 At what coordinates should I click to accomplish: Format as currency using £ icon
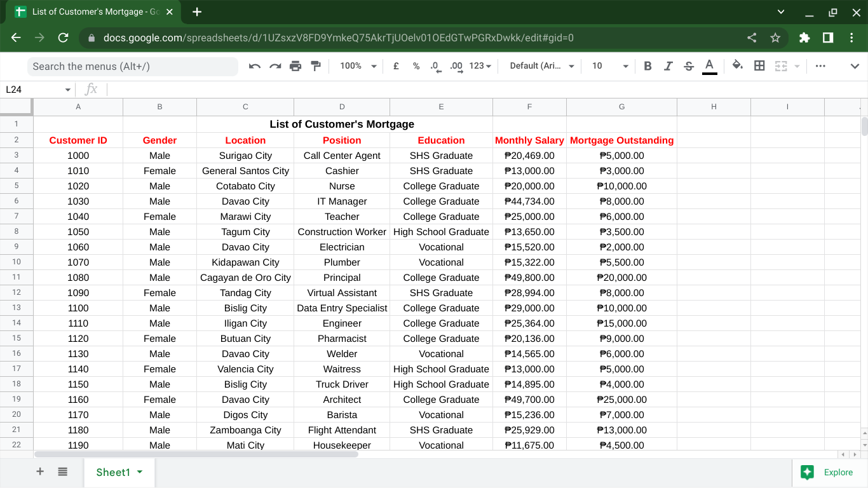coord(396,66)
